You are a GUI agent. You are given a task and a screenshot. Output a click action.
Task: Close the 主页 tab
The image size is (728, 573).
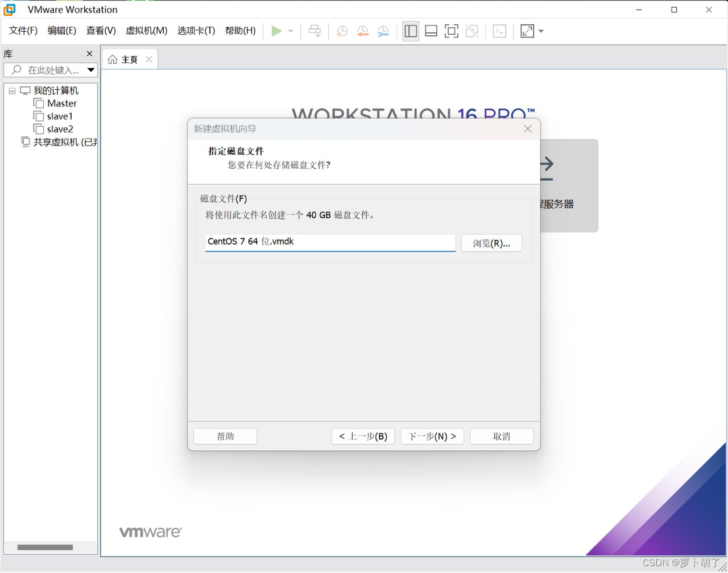pos(149,59)
